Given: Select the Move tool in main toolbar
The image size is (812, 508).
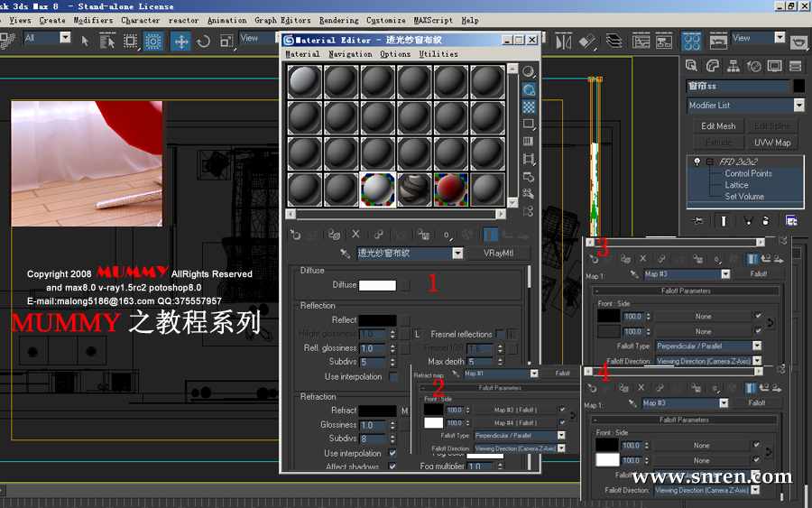Looking at the screenshot, I should tap(180, 41).
